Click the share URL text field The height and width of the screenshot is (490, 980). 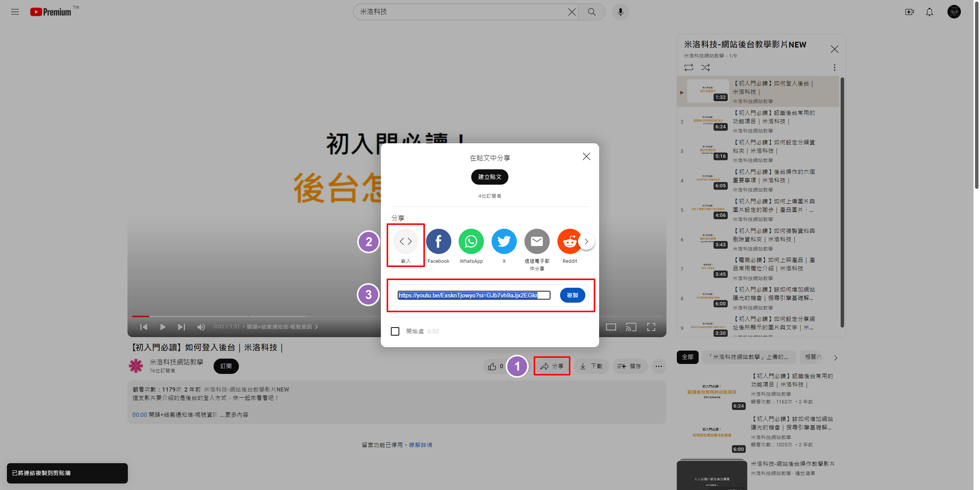[x=474, y=295]
